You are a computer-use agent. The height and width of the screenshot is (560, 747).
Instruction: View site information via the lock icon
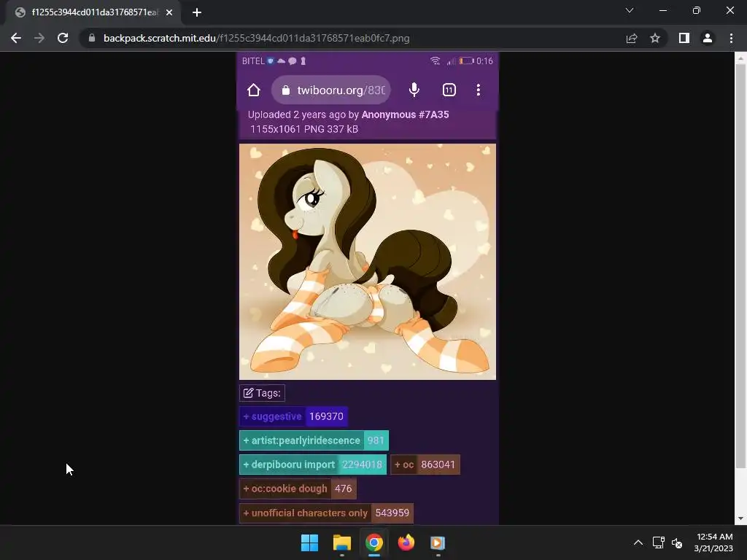92,38
